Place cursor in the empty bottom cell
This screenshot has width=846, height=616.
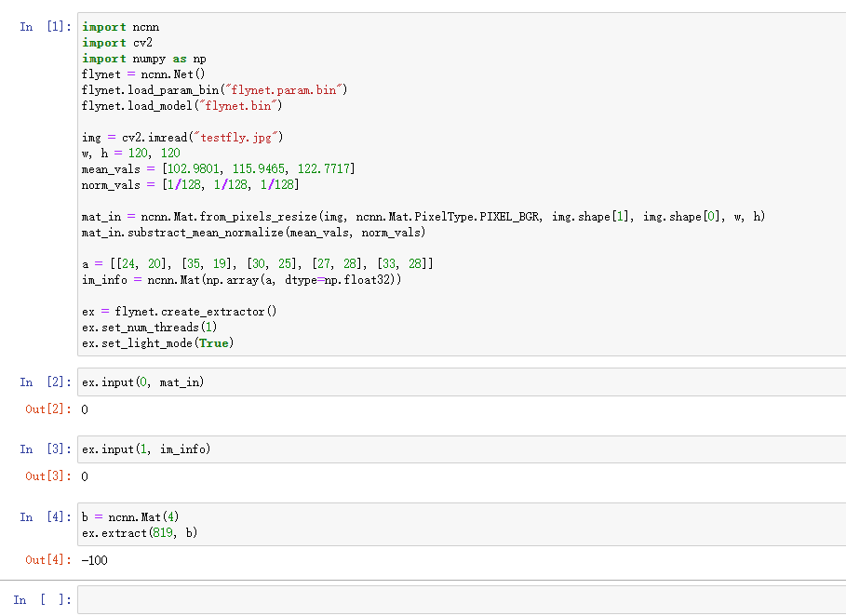coord(279,599)
